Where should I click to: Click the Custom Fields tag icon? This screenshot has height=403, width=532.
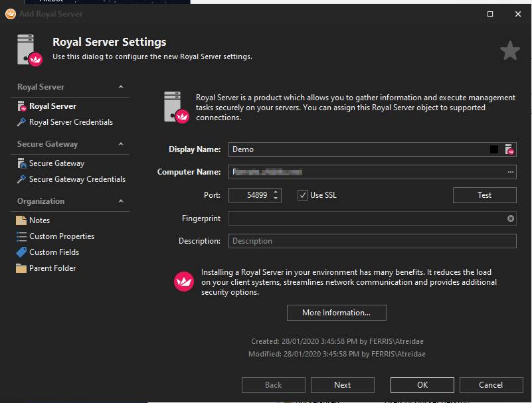pyautogui.click(x=21, y=252)
